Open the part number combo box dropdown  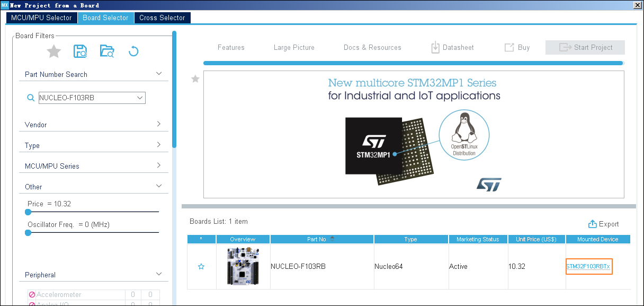pos(139,98)
